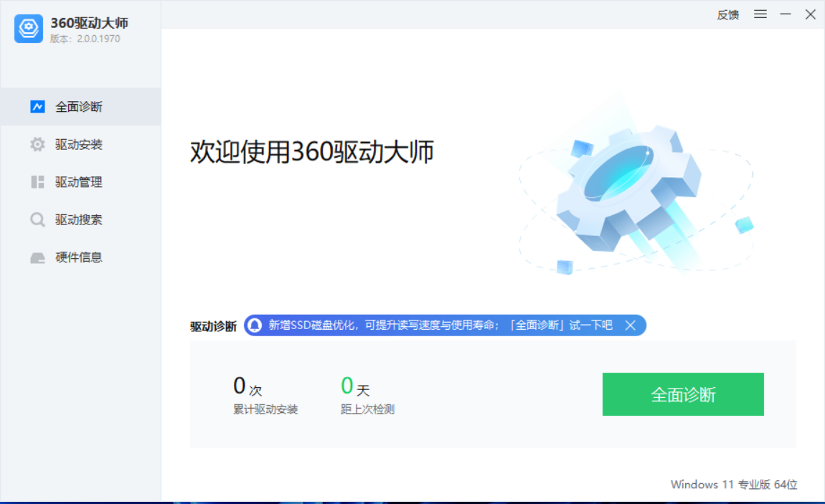825x504 pixels.
Task: Minimize the 360驱动大师 window
Action: click(785, 14)
